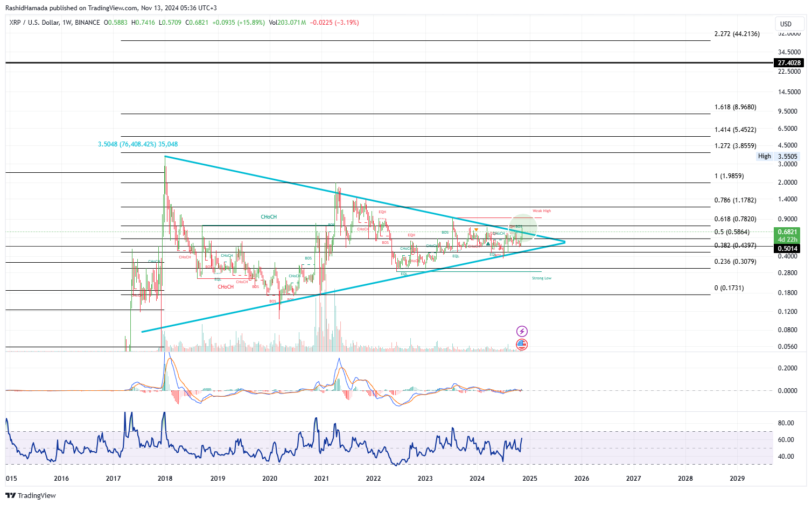Click the green 0.6821 current price label
This screenshot has width=812, height=505.
click(x=787, y=232)
